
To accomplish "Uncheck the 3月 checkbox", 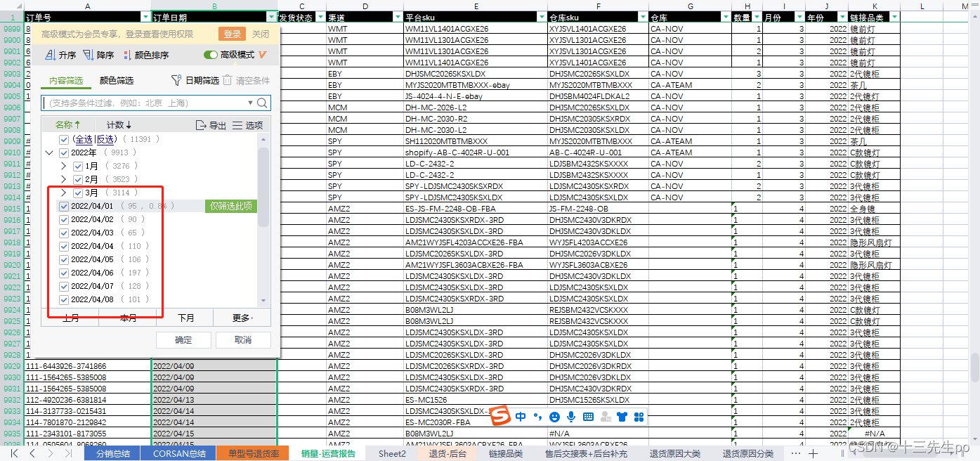I will (78, 193).
